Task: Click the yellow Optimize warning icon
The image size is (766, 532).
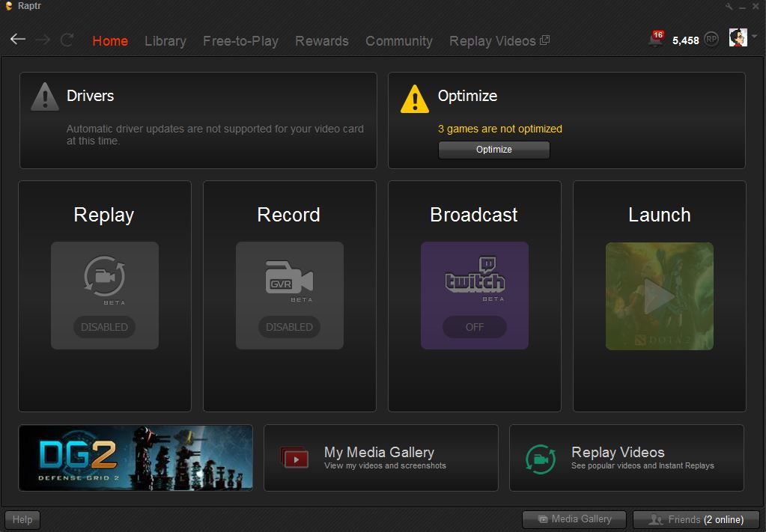Action: coord(415,99)
